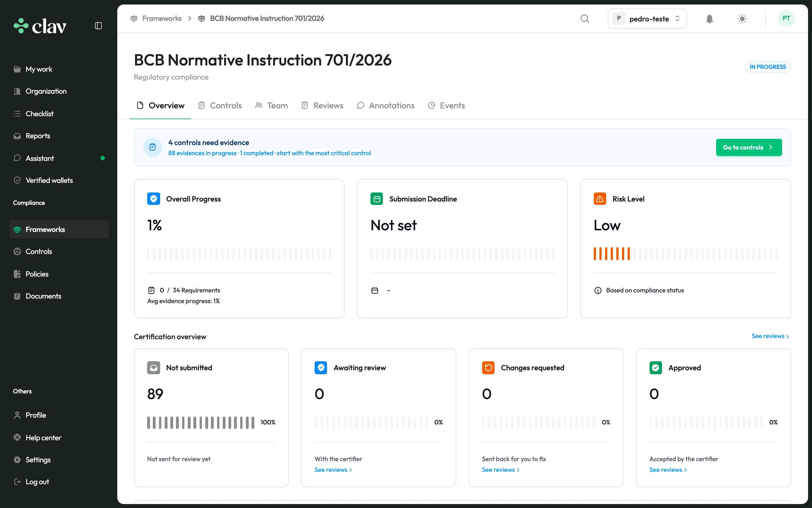Switch to the Events tab
812x508 pixels.
(x=447, y=106)
